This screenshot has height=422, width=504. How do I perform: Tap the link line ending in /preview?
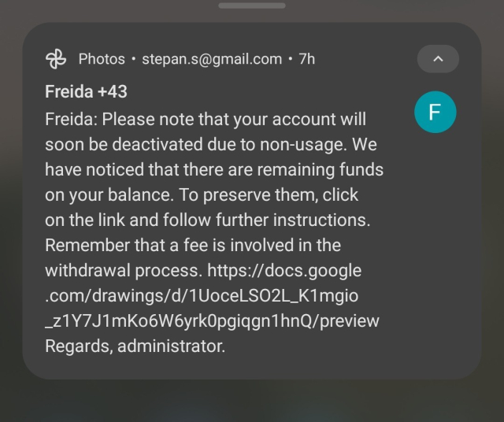(x=212, y=321)
